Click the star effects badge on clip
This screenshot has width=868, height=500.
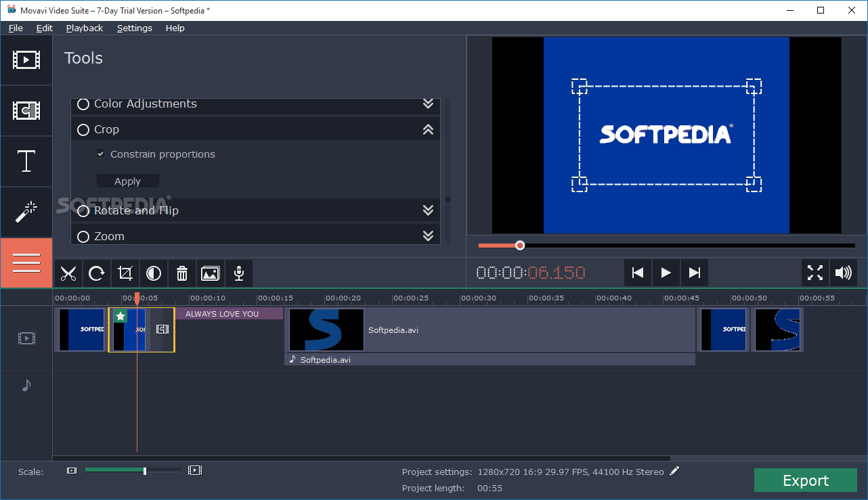[x=120, y=316]
